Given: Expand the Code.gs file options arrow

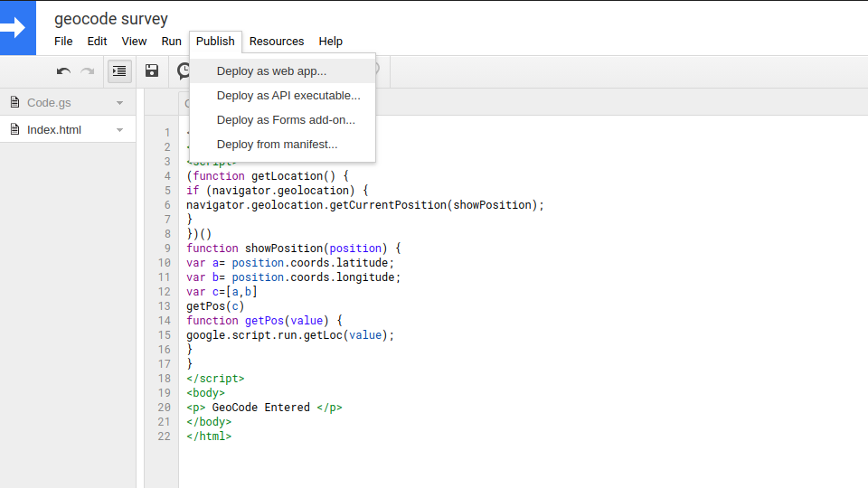Looking at the screenshot, I should click(119, 103).
